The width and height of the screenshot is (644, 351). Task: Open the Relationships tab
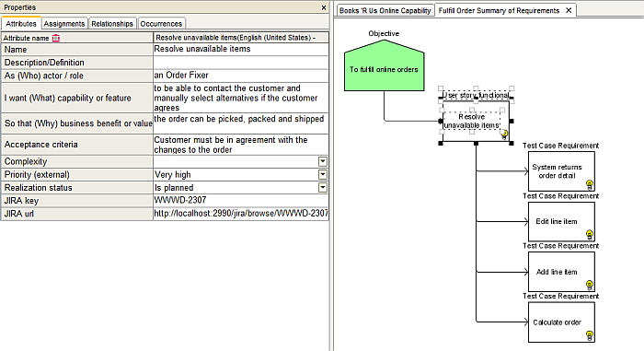(x=112, y=23)
